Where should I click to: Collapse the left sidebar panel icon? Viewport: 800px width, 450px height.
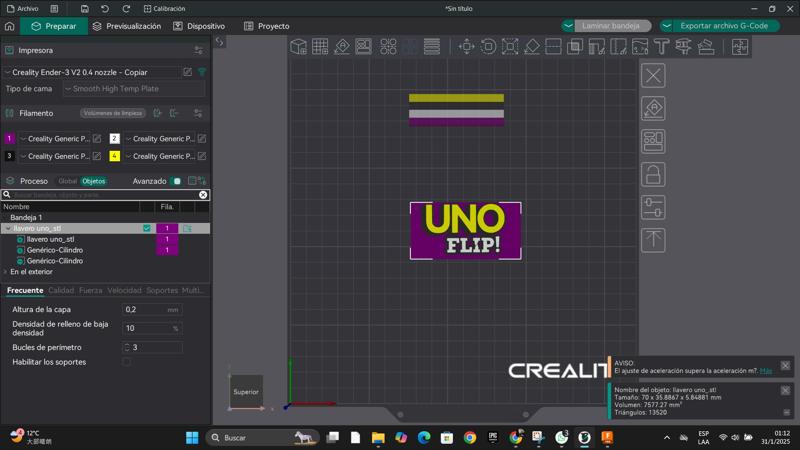click(219, 42)
